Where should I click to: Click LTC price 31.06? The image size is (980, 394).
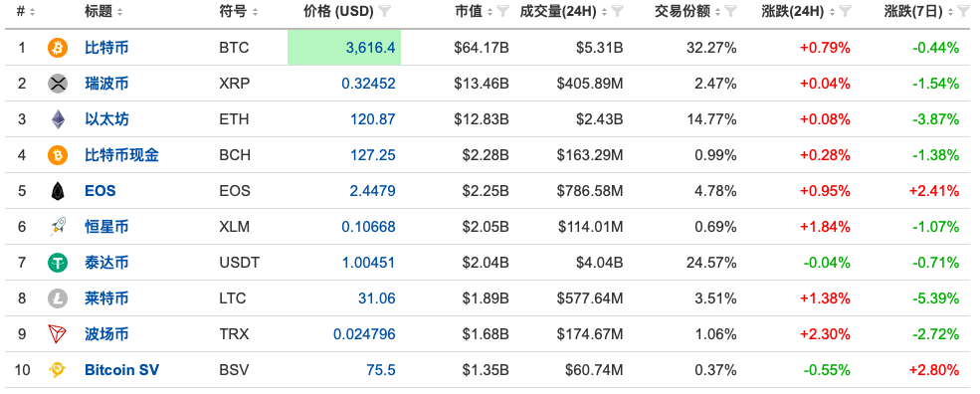coord(377,298)
